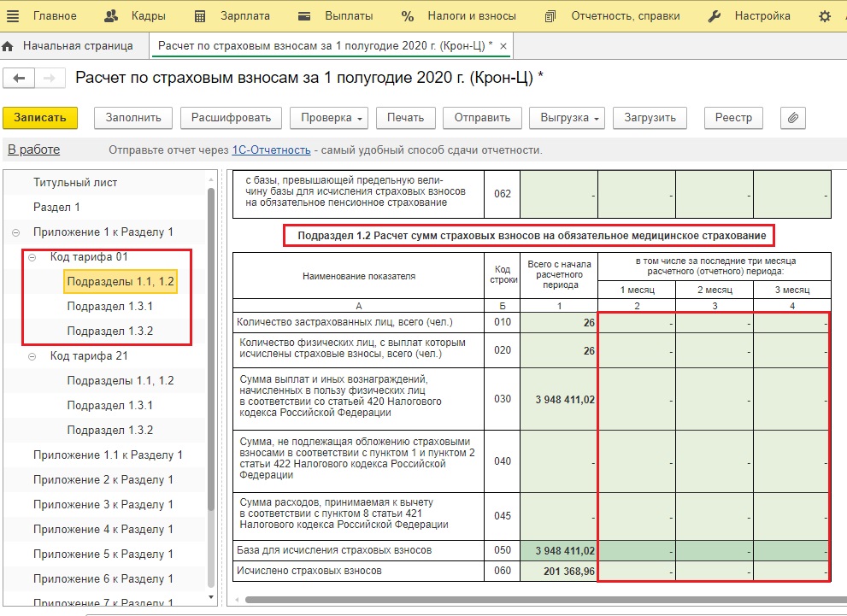
Task: Follow the 1С-Отчетность link
Action: tap(271, 150)
